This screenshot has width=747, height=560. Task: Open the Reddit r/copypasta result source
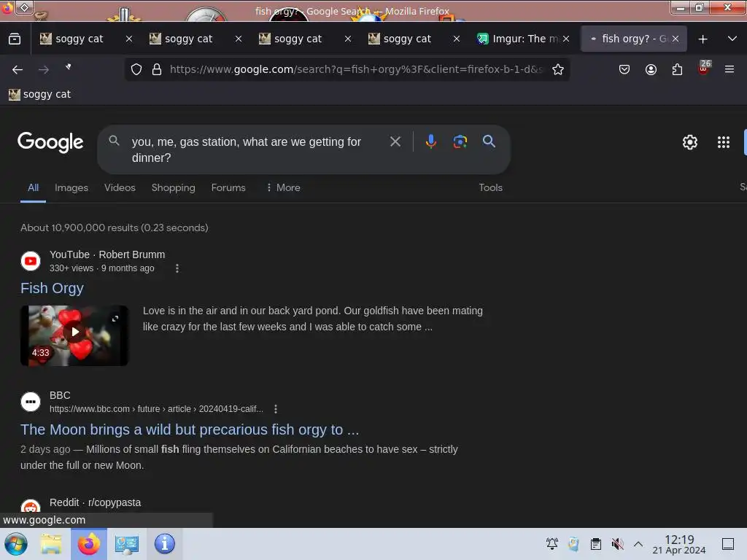click(x=95, y=503)
